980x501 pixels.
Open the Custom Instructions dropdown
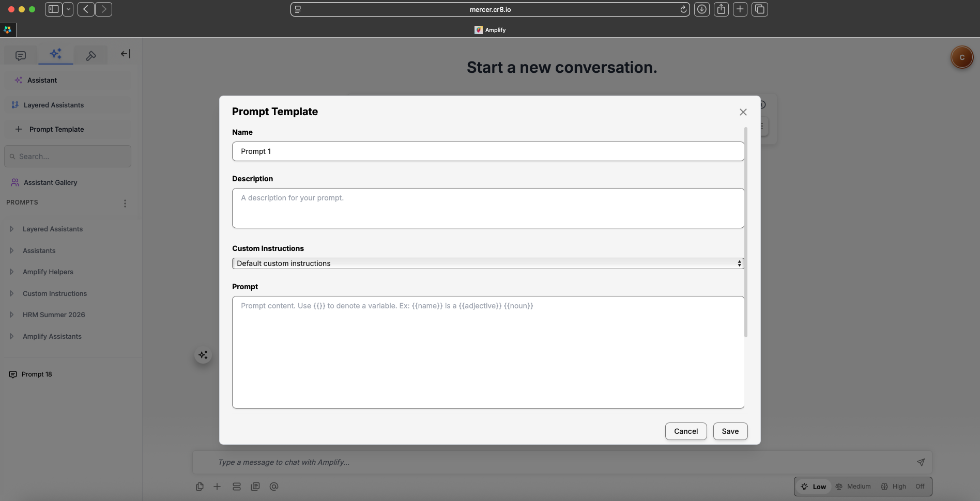pos(488,263)
